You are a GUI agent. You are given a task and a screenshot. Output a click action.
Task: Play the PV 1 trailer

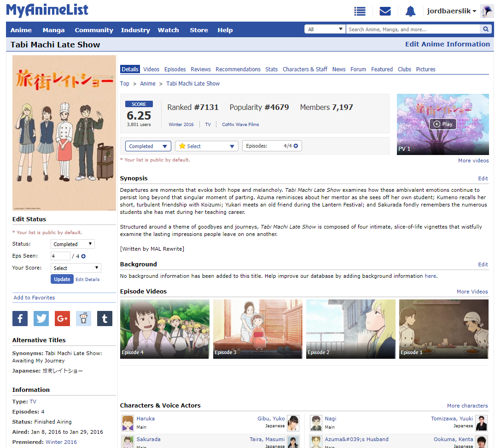click(443, 124)
